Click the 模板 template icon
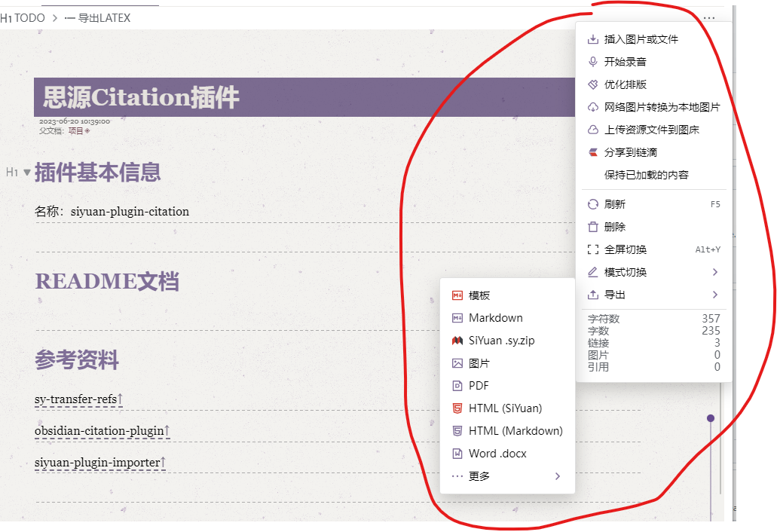Viewport: 777px width, 532px height. [457, 295]
